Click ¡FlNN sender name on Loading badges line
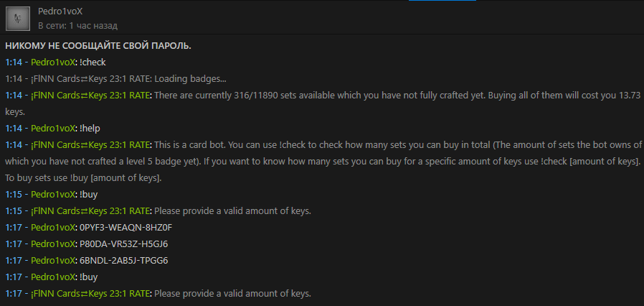Image resolution: width=644 pixels, height=306 pixels. click(91, 79)
